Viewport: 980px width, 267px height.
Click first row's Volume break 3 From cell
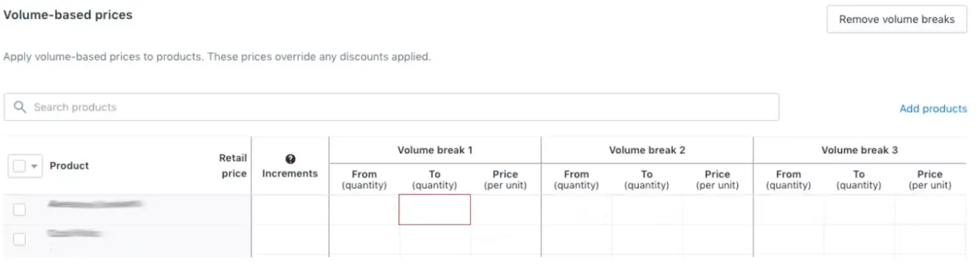click(788, 209)
